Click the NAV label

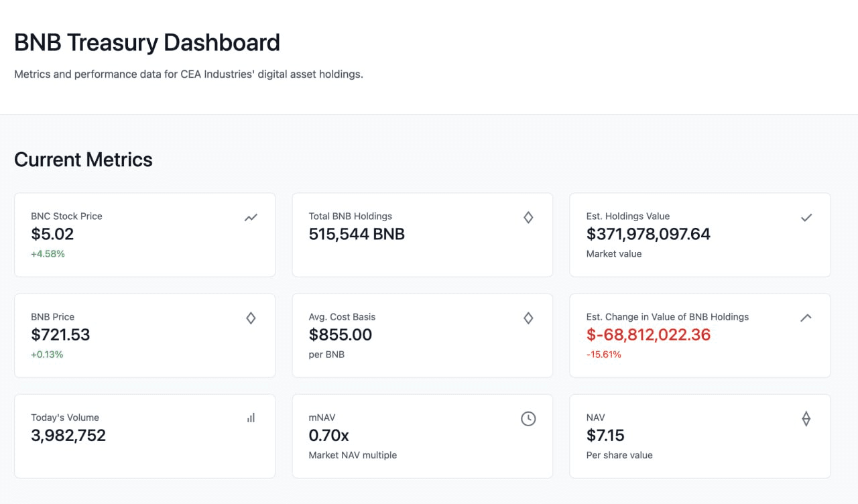click(596, 418)
